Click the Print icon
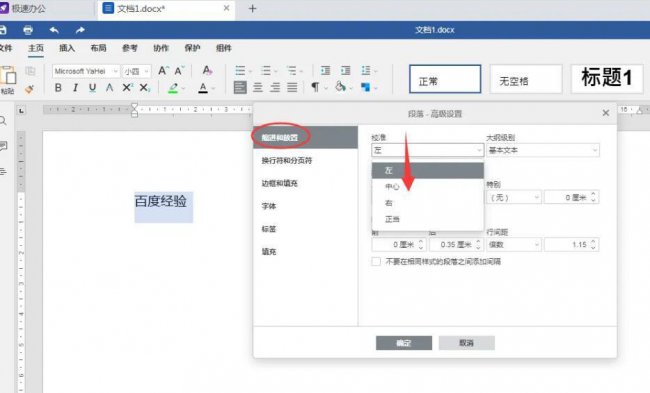 pos(28,30)
